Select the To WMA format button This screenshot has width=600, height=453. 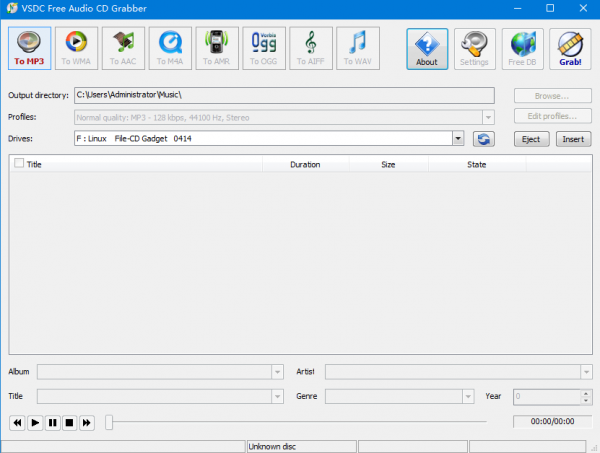tap(76, 48)
